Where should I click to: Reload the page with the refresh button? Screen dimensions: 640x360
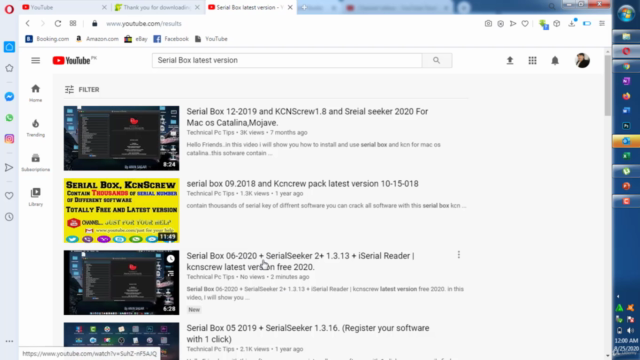coord(58,23)
